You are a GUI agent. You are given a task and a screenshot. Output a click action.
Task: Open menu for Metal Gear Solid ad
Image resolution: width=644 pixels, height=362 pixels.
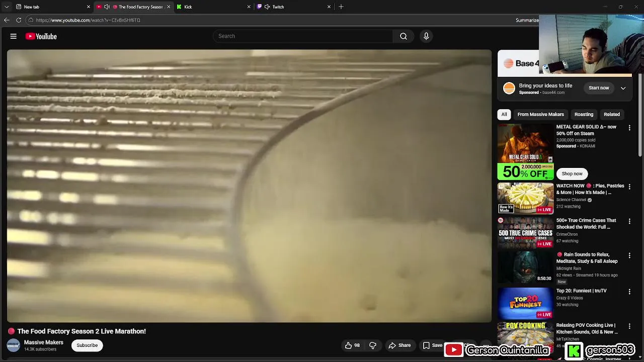point(629,128)
